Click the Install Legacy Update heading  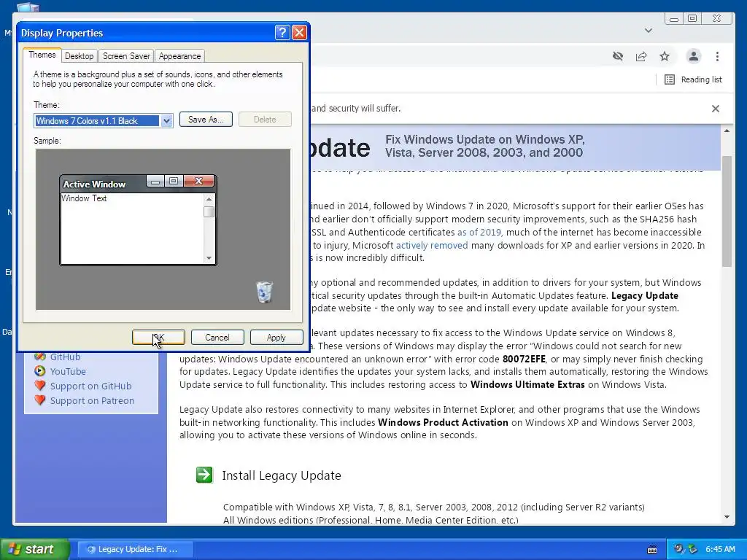click(x=282, y=475)
